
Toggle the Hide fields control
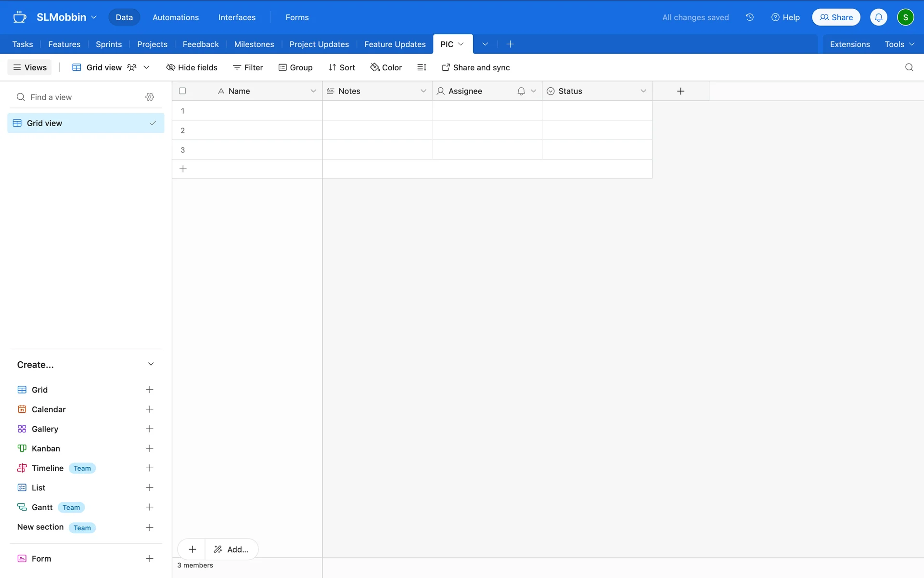pyautogui.click(x=192, y=67)
